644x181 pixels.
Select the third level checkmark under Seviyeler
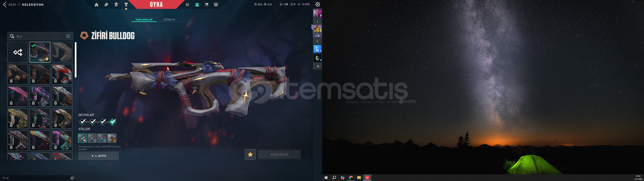point(103,122)
